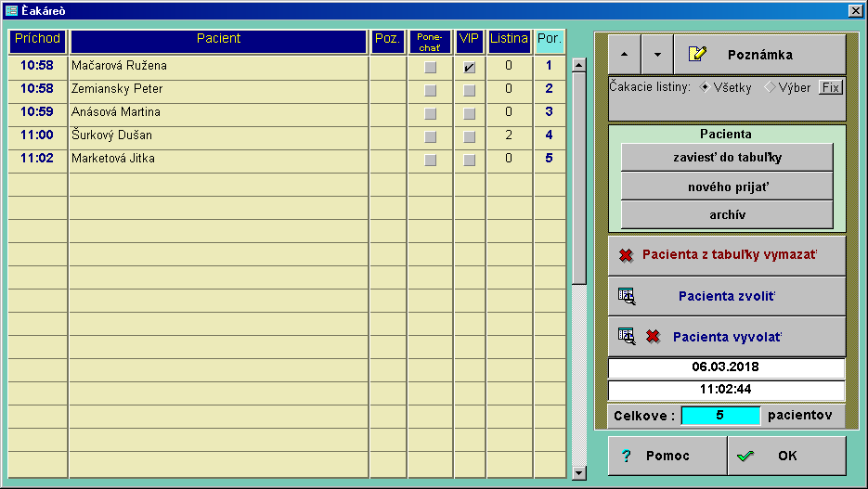The image size is (868, 489).
Task: Toggle VIP checkbox for Šurkový Dušan
Action: click(469, 137)
